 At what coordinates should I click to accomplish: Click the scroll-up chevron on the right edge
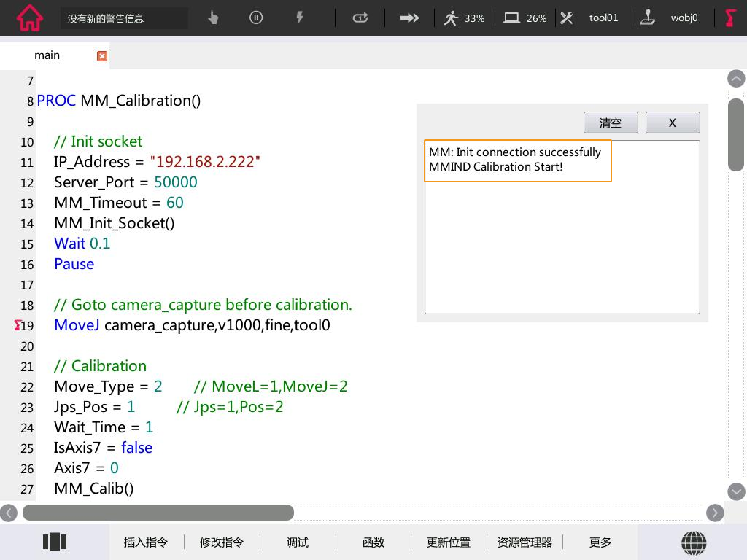[736, 79]
